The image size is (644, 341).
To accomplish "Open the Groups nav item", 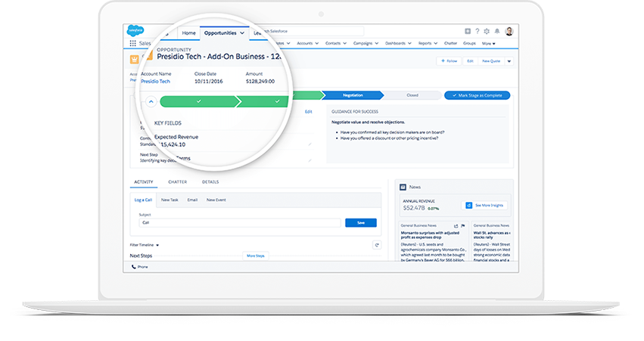I will 469,43.
